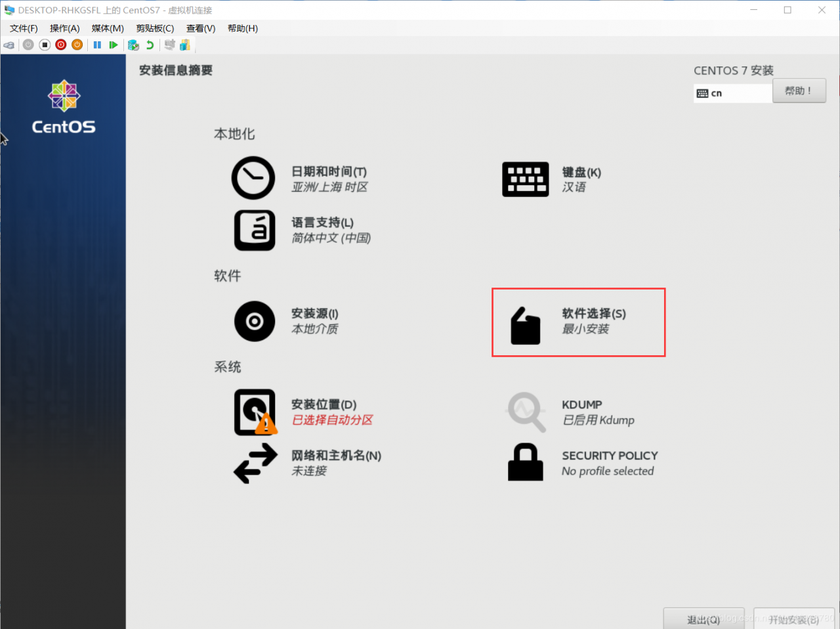This screenshot has height=629, width=840.
Task: Click the software selection package icon
Action: point(526,326)
